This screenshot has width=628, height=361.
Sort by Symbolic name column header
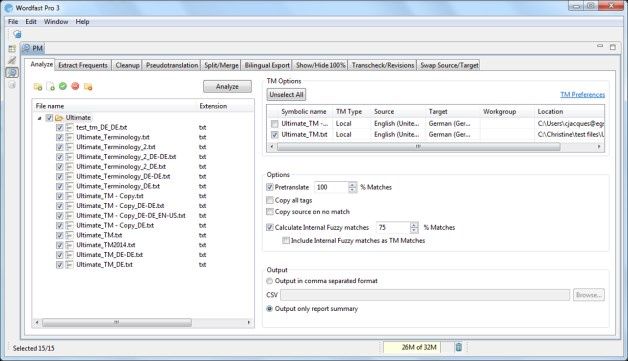tap(304, 111)
